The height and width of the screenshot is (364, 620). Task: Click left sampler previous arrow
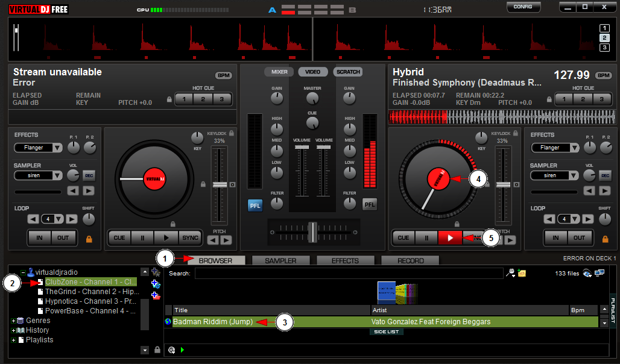pos(73,191)
